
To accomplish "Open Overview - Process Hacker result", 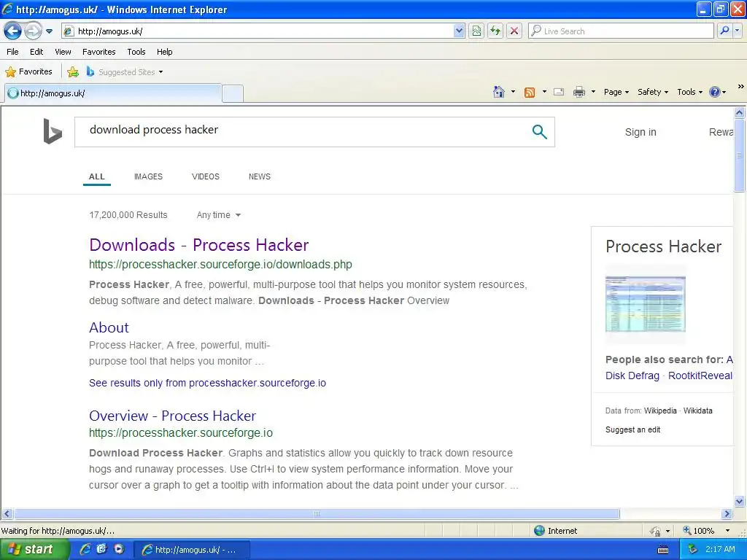I will [172, 416].
